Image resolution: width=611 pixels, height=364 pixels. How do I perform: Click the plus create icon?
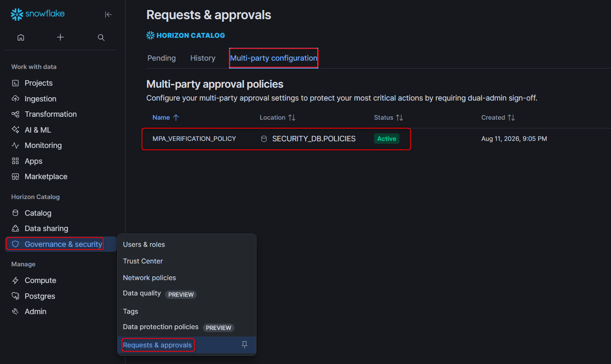click(x=60, y=37)
